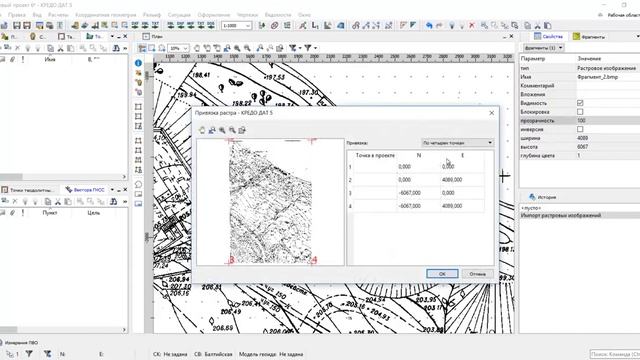Open Привязка method dropdown in dialog
The image size is (640, 360).
point(457,143)
